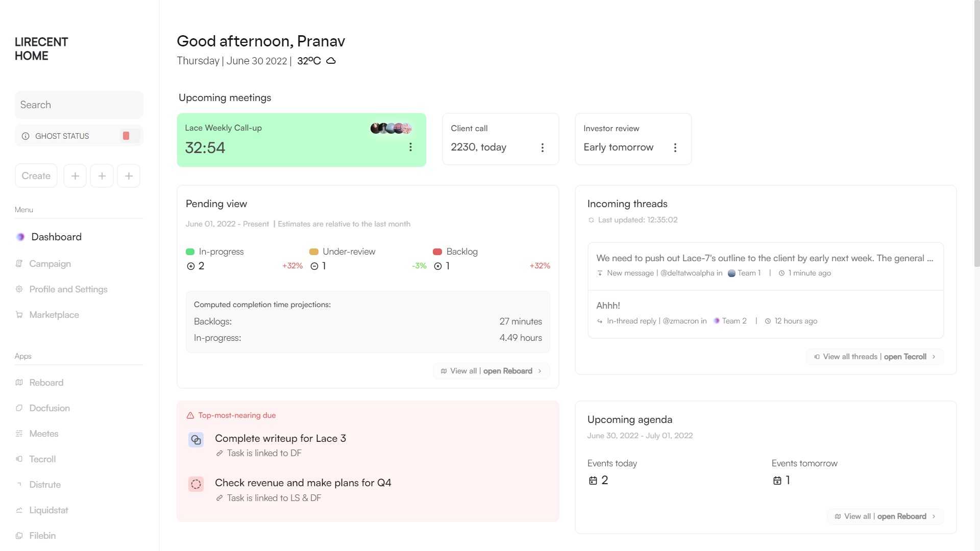Open Lace Weekly Call-up options menu

pos(410,147)
